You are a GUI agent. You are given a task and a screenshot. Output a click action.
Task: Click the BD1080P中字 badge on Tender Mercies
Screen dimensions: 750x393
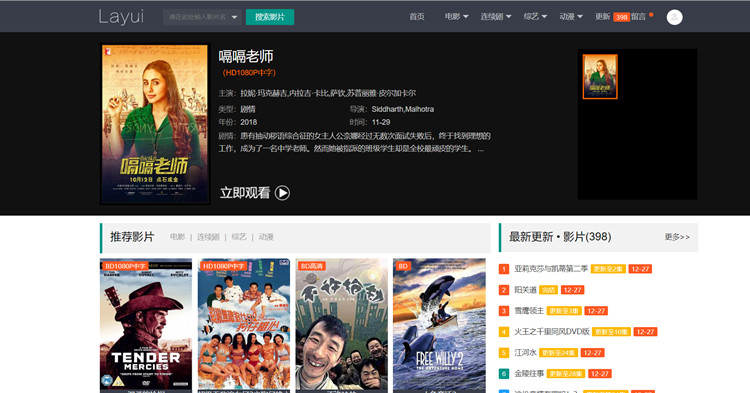[x=124, y=266]
